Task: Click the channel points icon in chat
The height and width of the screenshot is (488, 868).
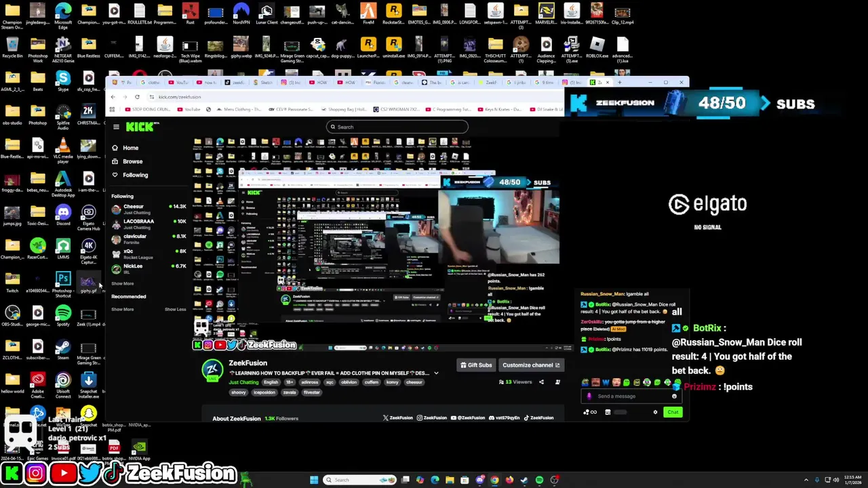Action: point(589,412)
